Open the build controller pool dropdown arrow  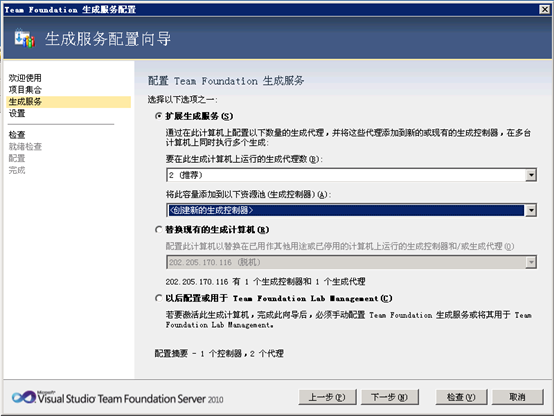coord(531,211)
